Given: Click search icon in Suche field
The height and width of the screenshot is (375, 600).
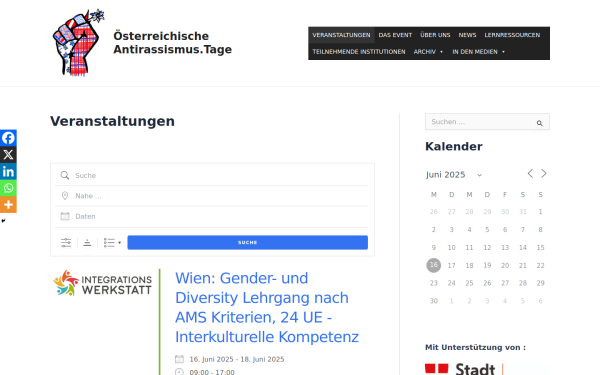Looking at the screenshot, I should point(65,175).
